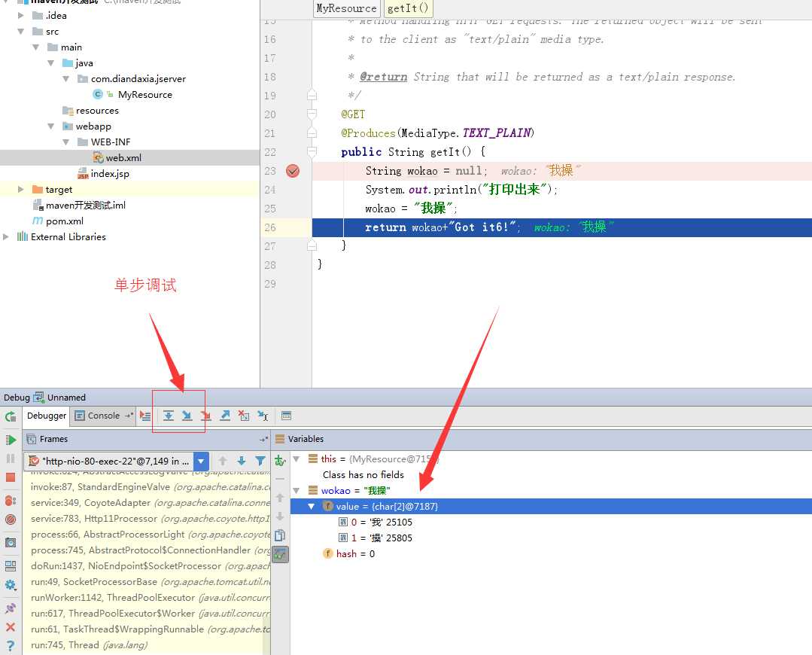812x655 pixels.
Task: Select frame run:745, Thread
Action: 89,645
